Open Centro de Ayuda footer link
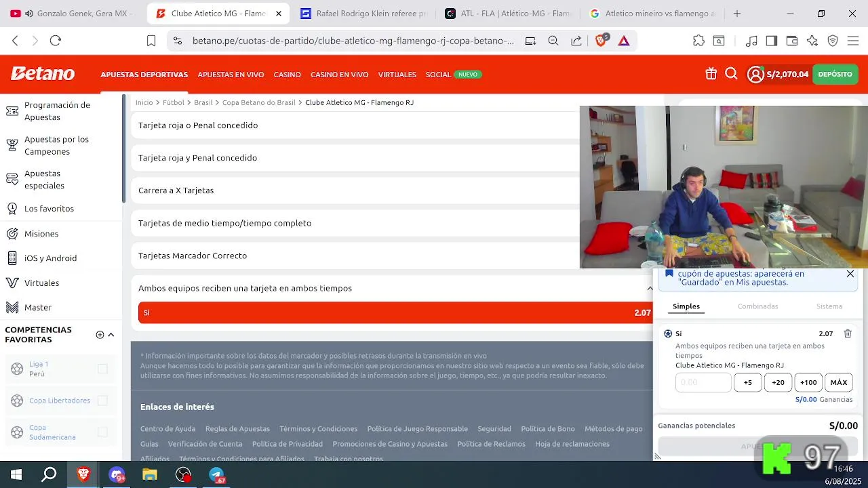Image resolution: width=868 pixels, height=488 pixels. pos(167,428)
